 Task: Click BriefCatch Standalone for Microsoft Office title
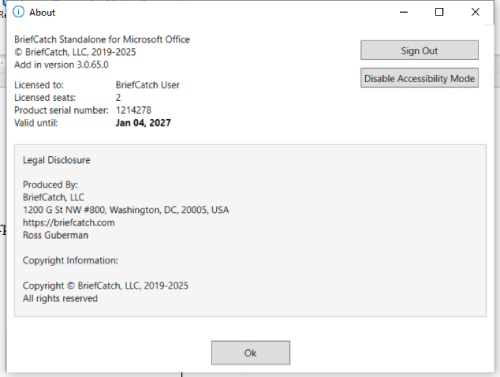[x=102, y=39]
